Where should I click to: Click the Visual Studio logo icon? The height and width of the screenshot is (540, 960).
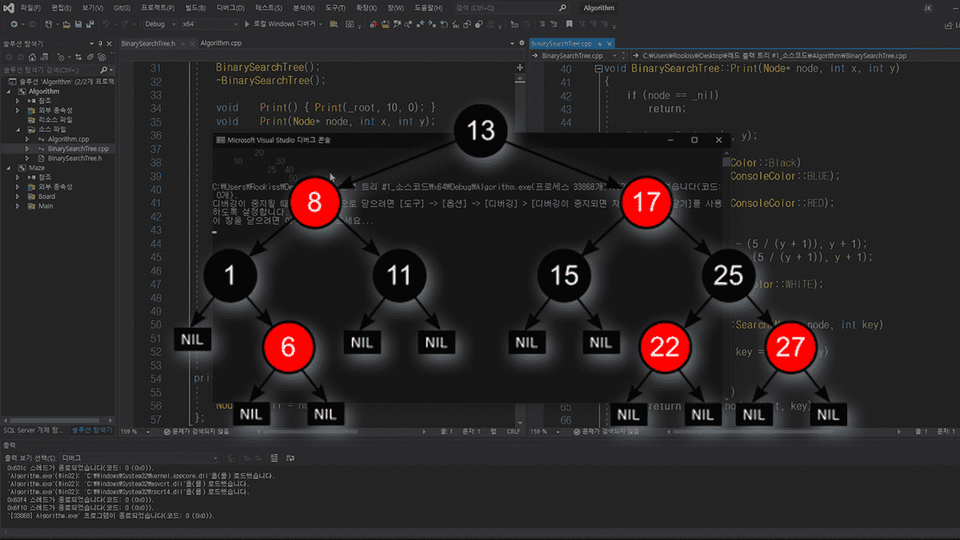[9, 8]
